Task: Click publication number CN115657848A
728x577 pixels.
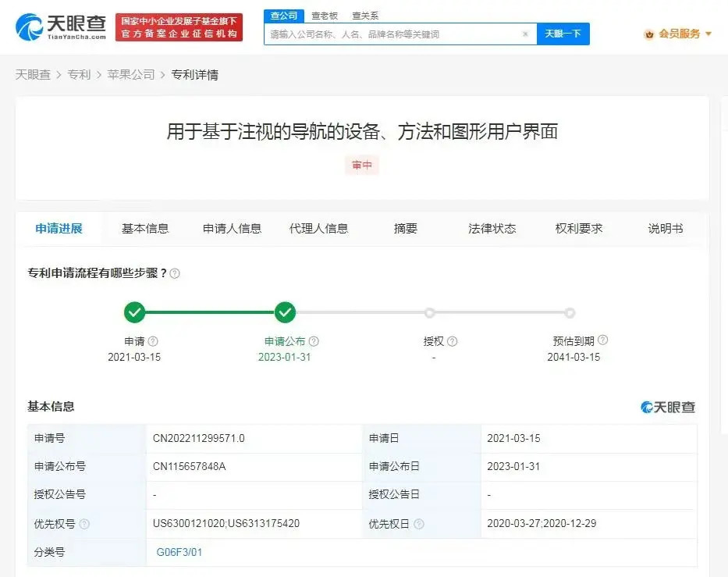Action: pos(190,466)
